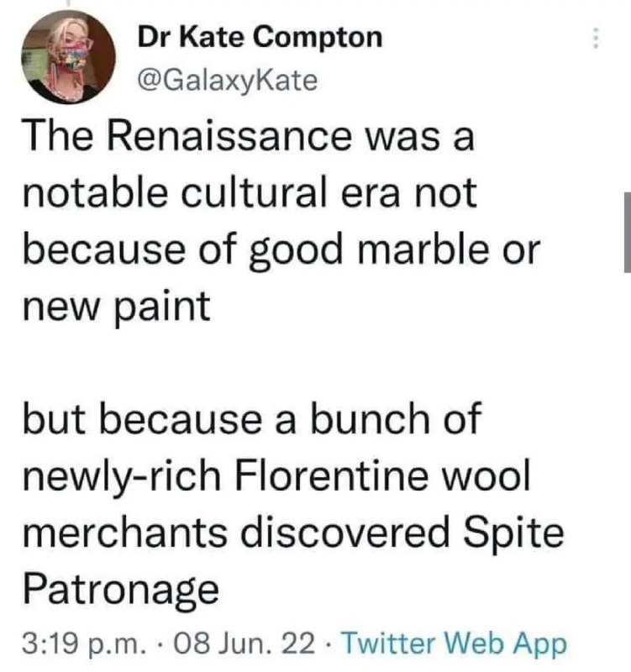
Task: Open the three-dot more options menu
Action: [x=595, y=39]
